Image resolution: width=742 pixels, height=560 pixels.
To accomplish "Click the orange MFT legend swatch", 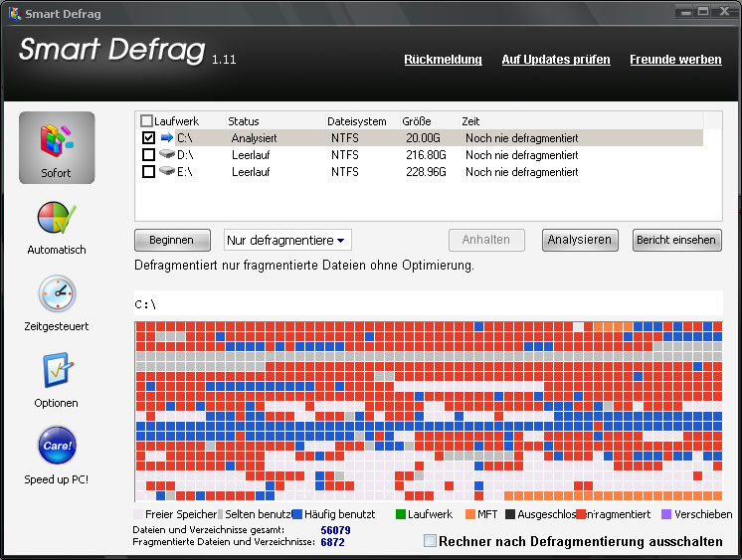I will click(x=470, y=514).
